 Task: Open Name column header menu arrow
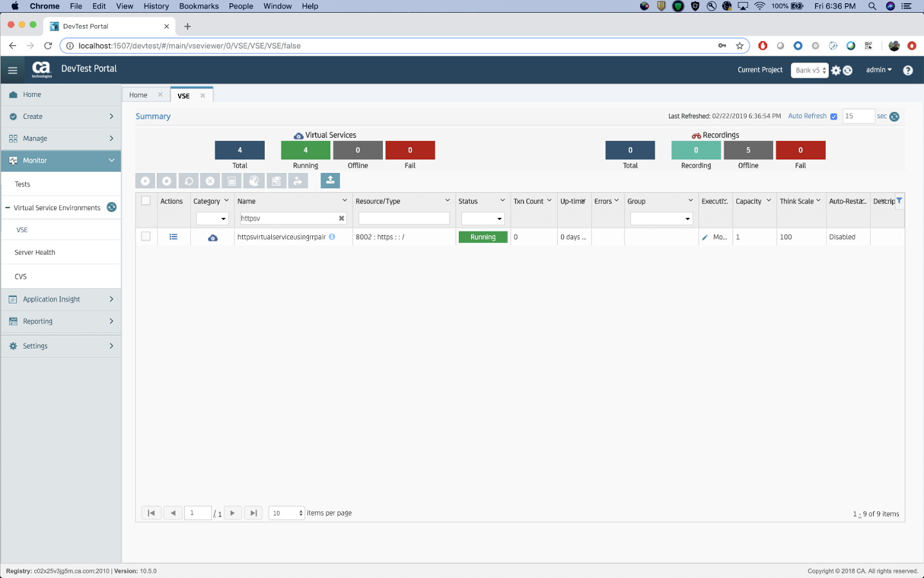tap(344, 201)
